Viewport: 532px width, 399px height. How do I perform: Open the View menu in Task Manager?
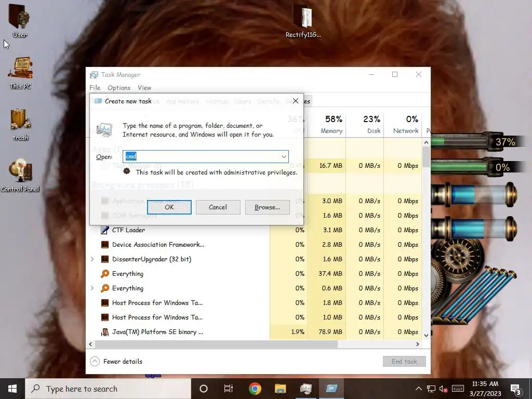point(144,87)
